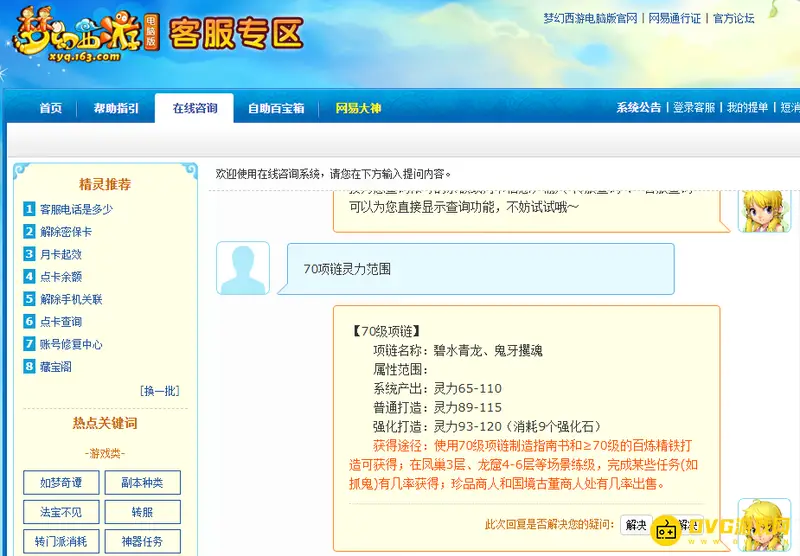Click the user message 70项链灵力范围
The height and width of the screenshot is (556, 800).
(347, 269)
